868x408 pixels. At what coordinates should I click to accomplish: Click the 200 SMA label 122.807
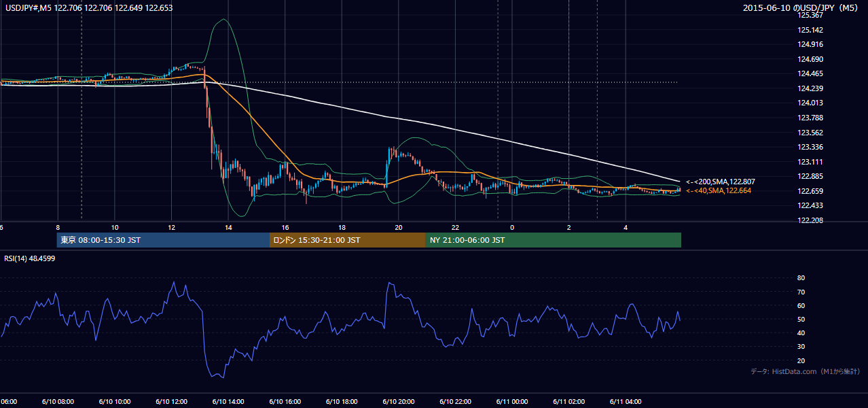[x=720, y=182]
